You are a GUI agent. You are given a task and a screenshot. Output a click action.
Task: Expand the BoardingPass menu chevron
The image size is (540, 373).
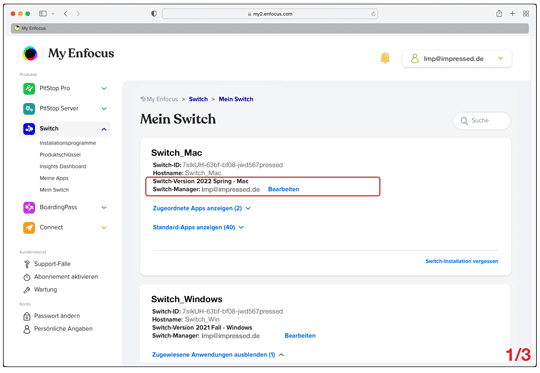[x=104, y=207]
